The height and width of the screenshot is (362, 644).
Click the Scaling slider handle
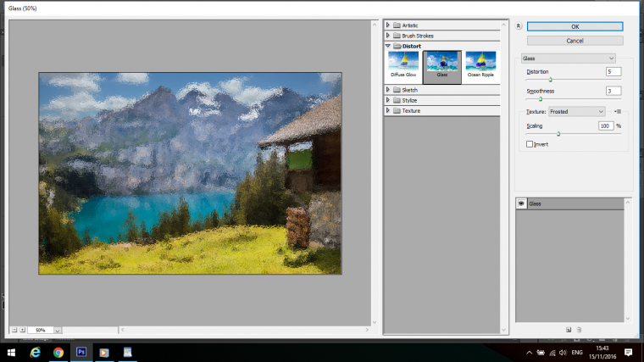(558, 134)
